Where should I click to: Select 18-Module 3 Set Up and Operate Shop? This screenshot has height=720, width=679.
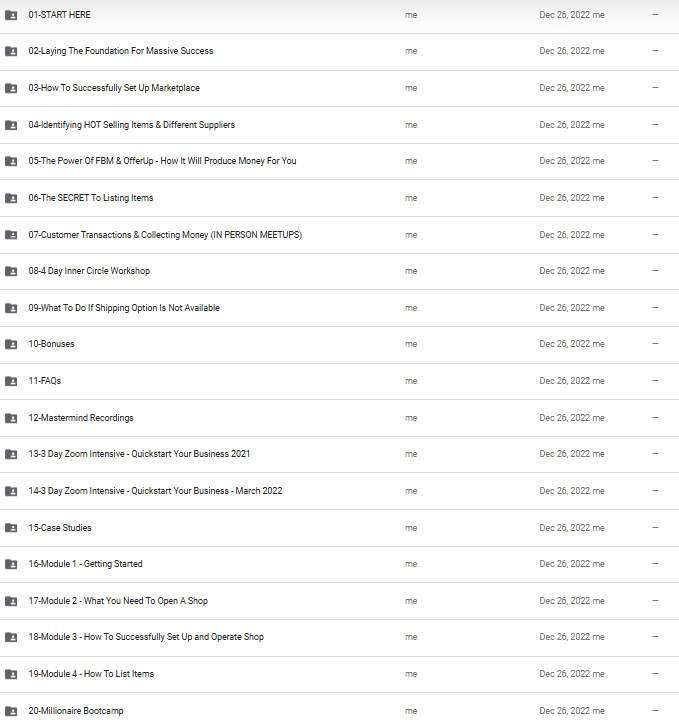pyautogui.click(x=339, y=637)
